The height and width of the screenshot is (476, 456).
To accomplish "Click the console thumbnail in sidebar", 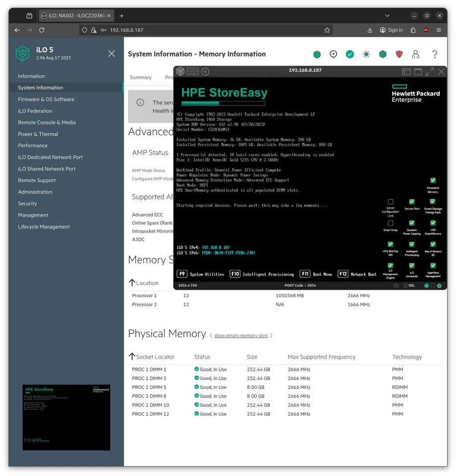I will pos(66,417).
